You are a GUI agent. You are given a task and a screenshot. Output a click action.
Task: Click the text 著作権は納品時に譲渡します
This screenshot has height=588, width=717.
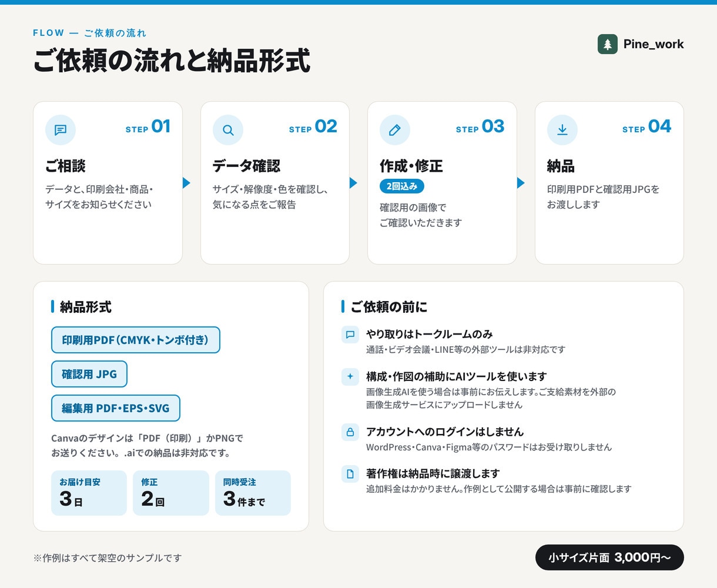coord(433,473)
